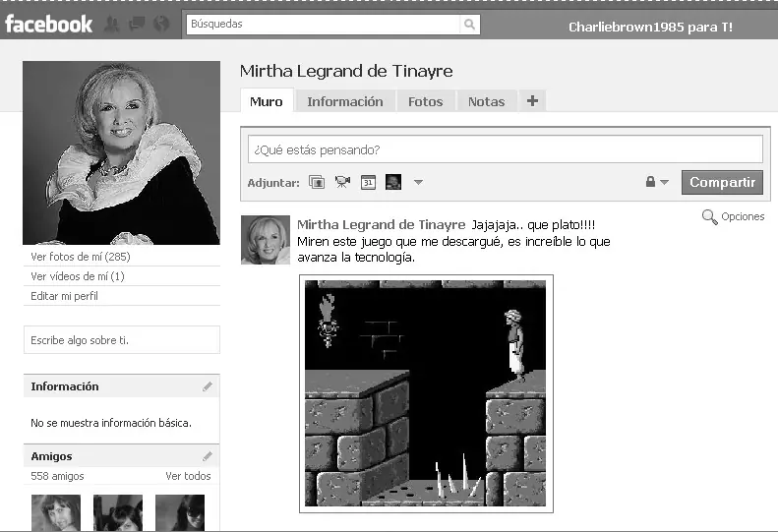Open Opciones with the magnifier icon
Screen dimensions: 778x532
[x=733, y=217]
